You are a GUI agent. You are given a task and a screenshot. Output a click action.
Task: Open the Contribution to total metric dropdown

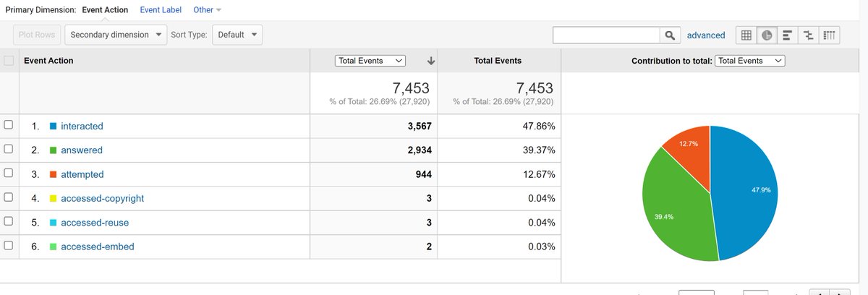coord(749,61)
